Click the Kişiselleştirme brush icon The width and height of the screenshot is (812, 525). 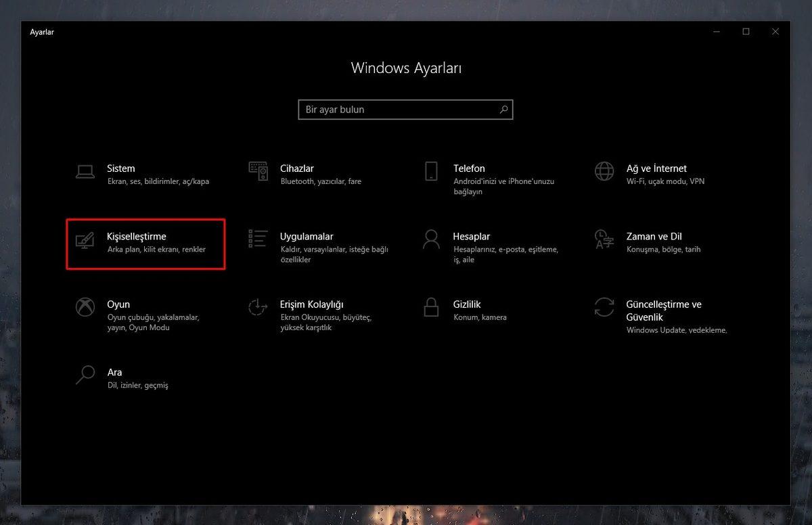(85, 239)
